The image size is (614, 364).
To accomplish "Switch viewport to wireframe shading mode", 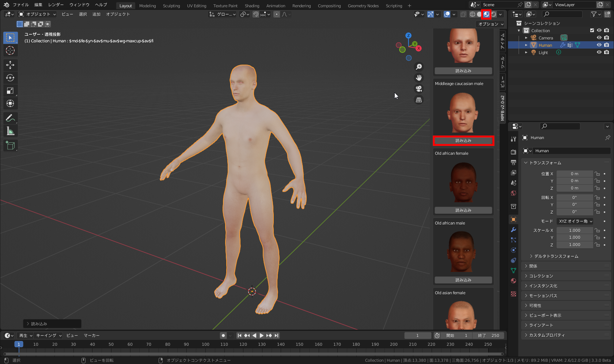I will coord(472,14).
